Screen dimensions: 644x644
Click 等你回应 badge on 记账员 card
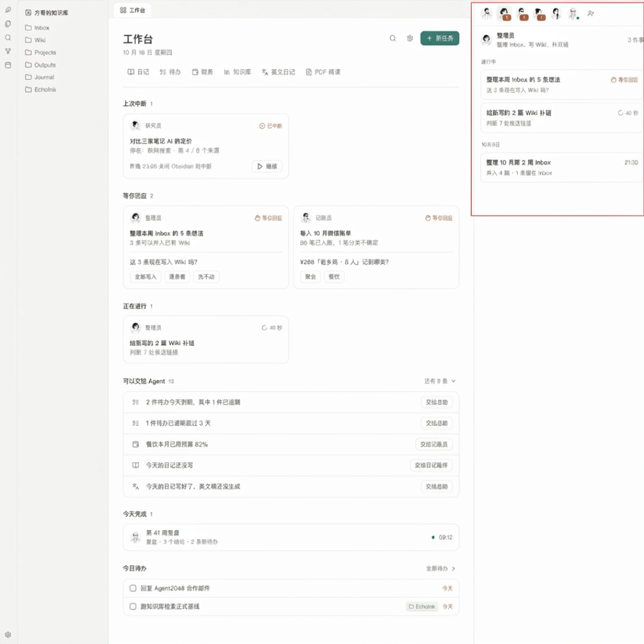point(439,218)
